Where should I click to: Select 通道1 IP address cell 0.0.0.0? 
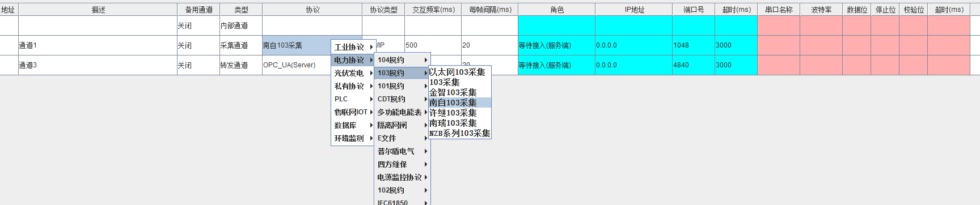pos(634,45)
